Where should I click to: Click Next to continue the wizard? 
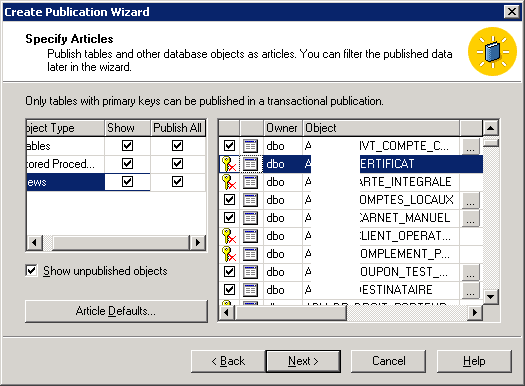(303, 361)
